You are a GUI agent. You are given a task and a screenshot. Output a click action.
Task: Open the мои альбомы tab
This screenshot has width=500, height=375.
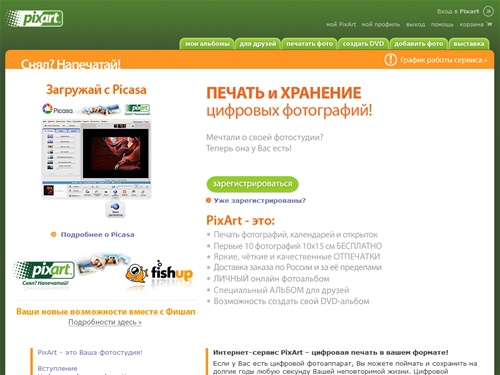(x=207, y=44)
